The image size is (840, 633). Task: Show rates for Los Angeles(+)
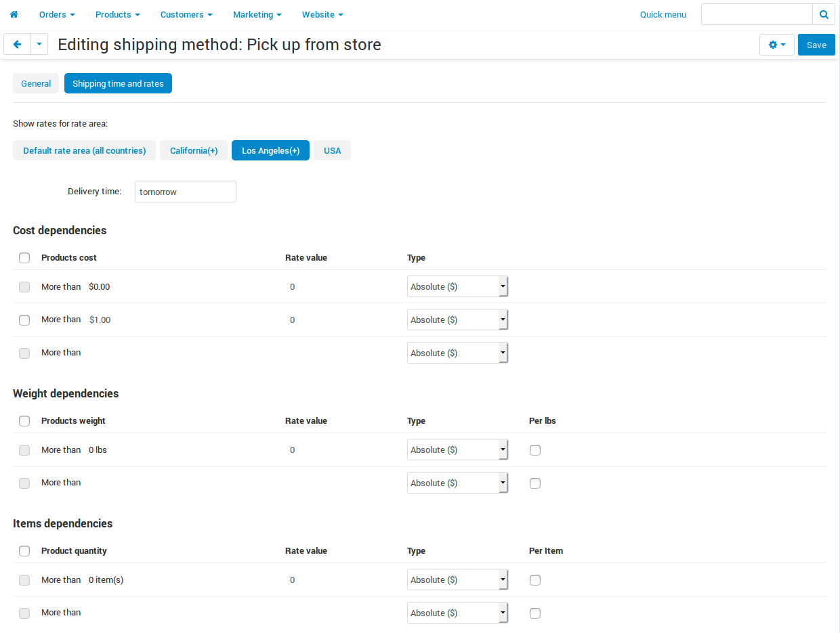click(270, 150)
